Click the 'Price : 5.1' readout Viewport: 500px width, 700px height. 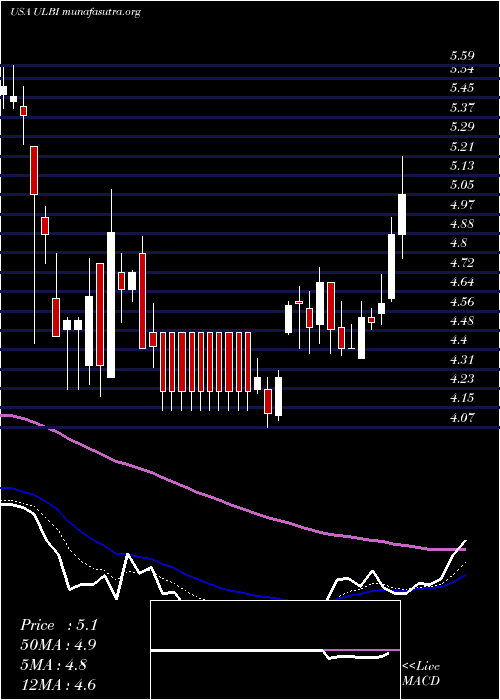(x=59, y=625)
